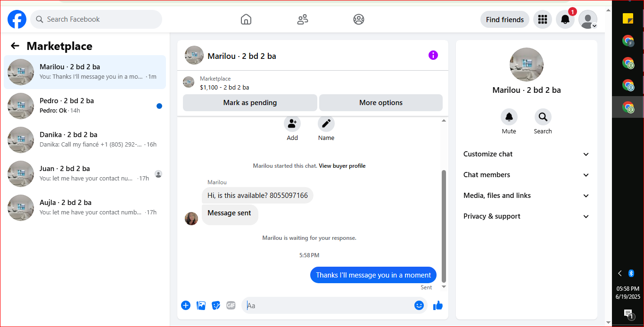Click the message 'Hi, is this available? 8055097166'
This screenshot has width=644, height=327.
click(257, 196)
